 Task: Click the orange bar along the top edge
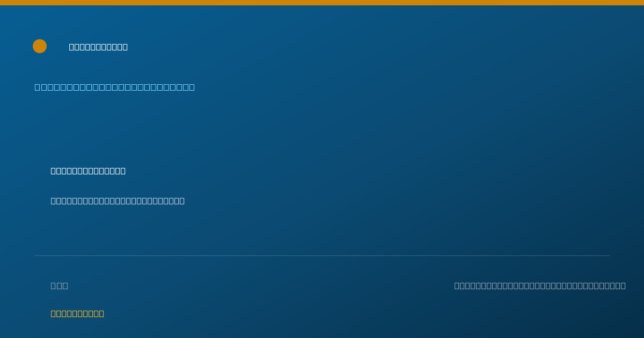coord(322,3)
